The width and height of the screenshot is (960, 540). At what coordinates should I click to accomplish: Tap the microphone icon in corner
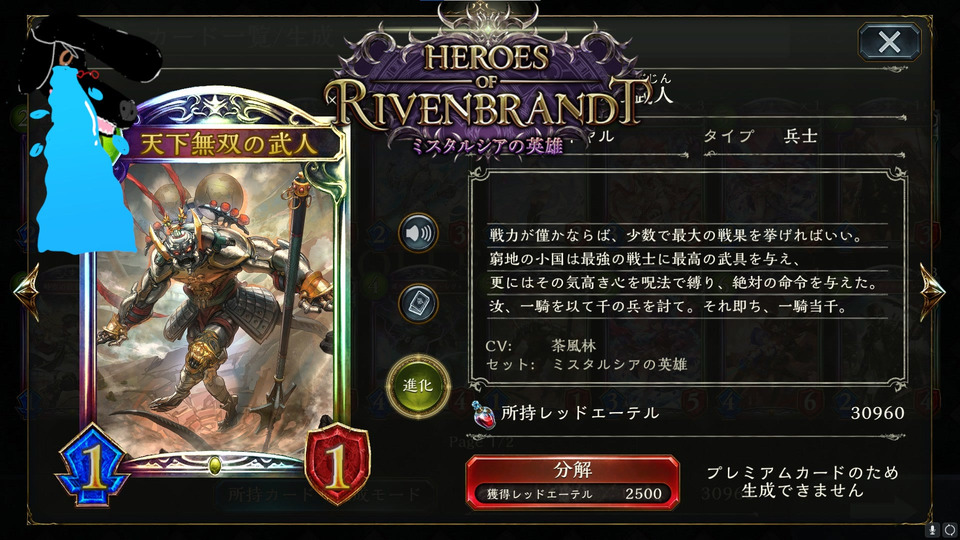coord(932,529)
